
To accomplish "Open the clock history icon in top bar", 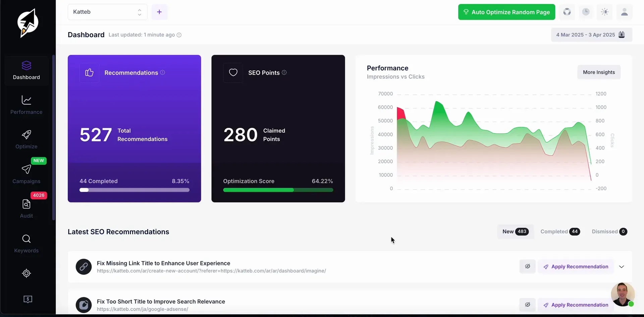I will (x=586, y=12).
